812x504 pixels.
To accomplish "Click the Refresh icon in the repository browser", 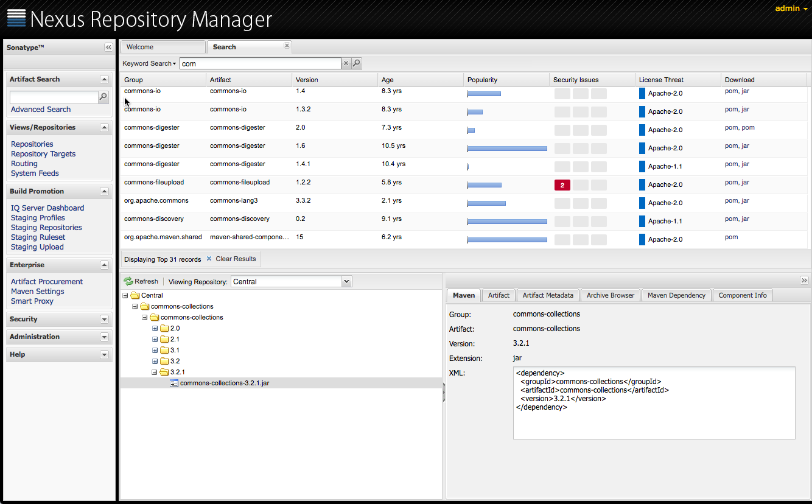I will coord(128,281).
